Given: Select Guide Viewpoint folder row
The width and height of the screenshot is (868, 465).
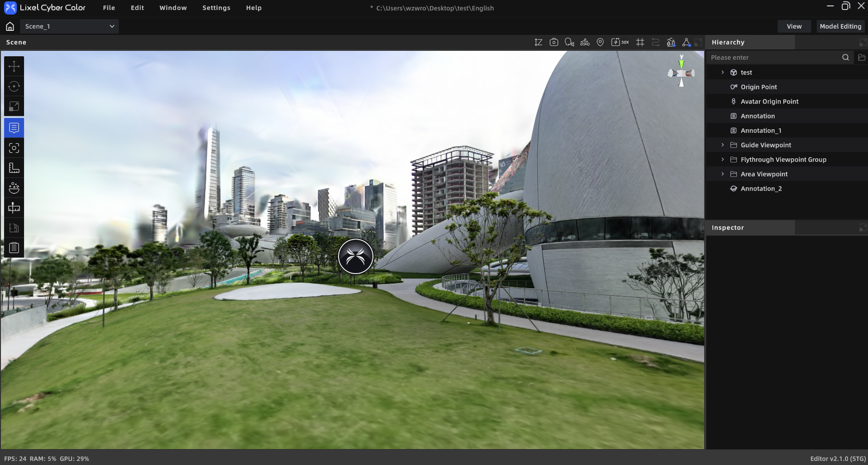Looking at the screenshot, I should pos(787,145).
